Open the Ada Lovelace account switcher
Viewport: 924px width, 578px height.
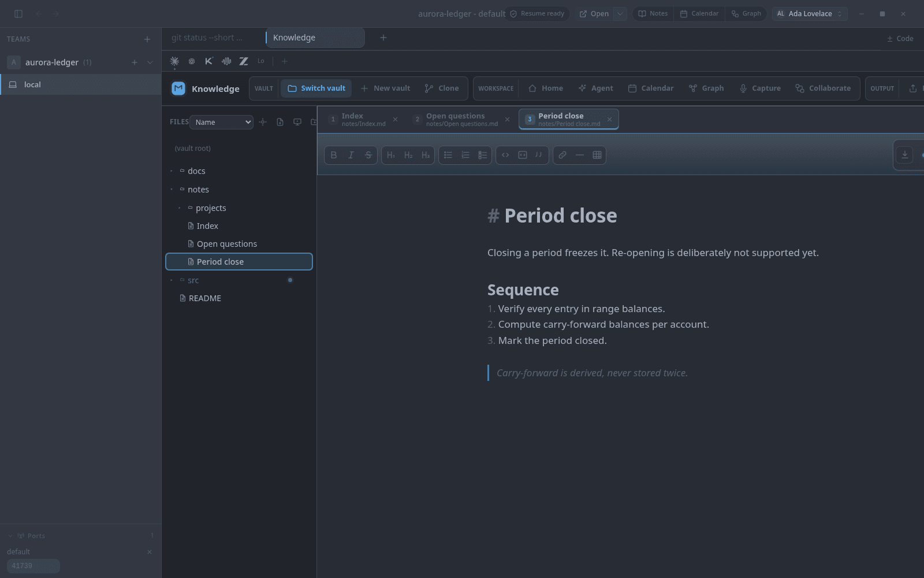coord(810,14)
